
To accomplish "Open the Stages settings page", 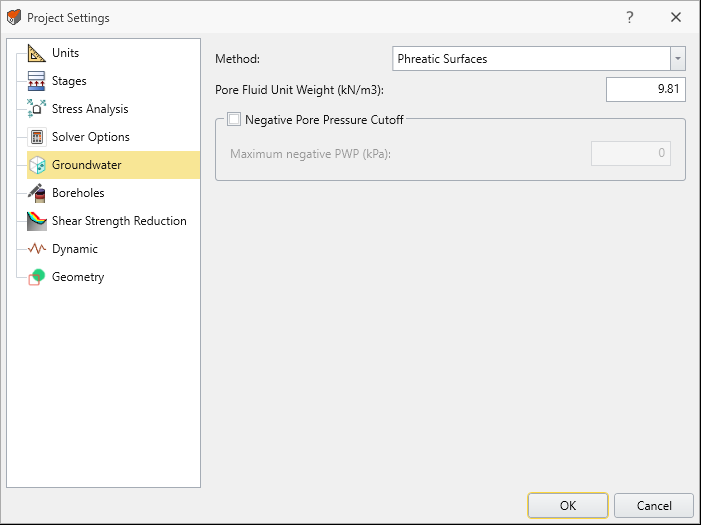I will [69, 81].
